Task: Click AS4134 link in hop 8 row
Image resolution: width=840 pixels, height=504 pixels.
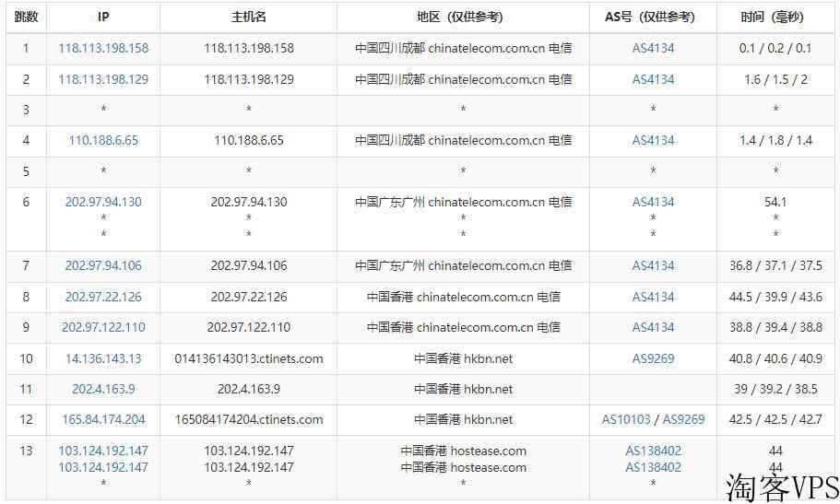Action: click(653, 297)
